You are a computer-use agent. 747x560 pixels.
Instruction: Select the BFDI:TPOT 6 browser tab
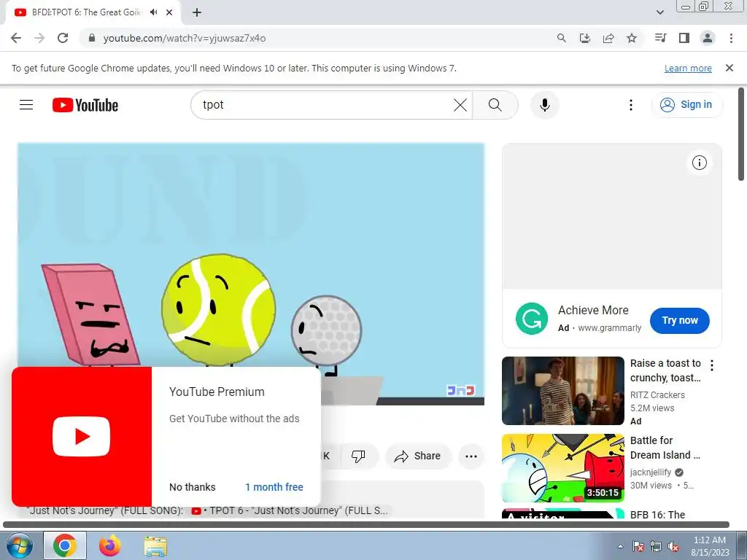(x=86, y=12)
